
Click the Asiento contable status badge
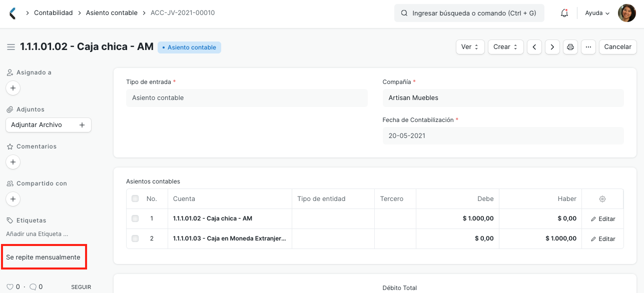tap(189, 47)
